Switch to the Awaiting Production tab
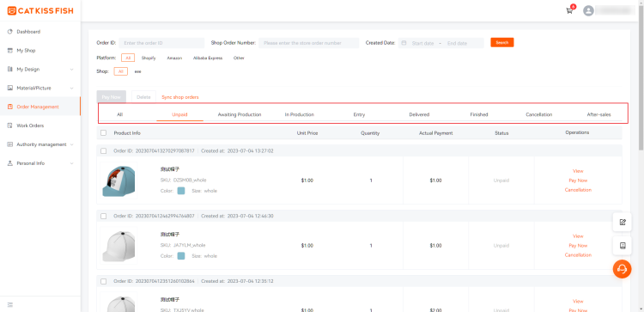 click(240, 114)
